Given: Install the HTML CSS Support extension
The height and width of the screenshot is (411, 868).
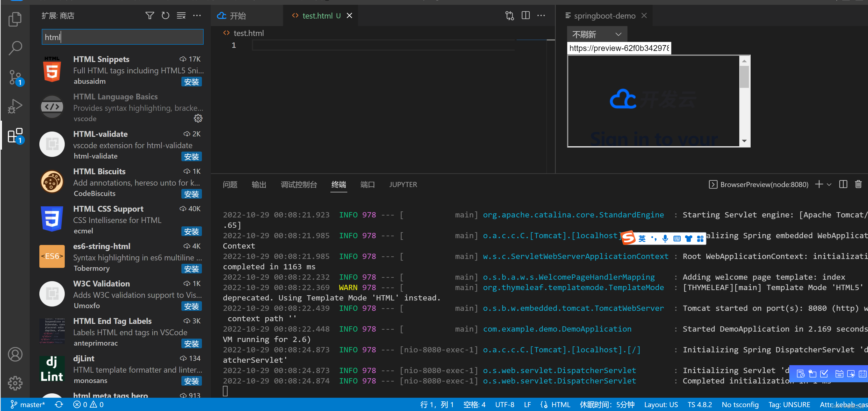Looking at the screenshot, I should coord(191,231).
